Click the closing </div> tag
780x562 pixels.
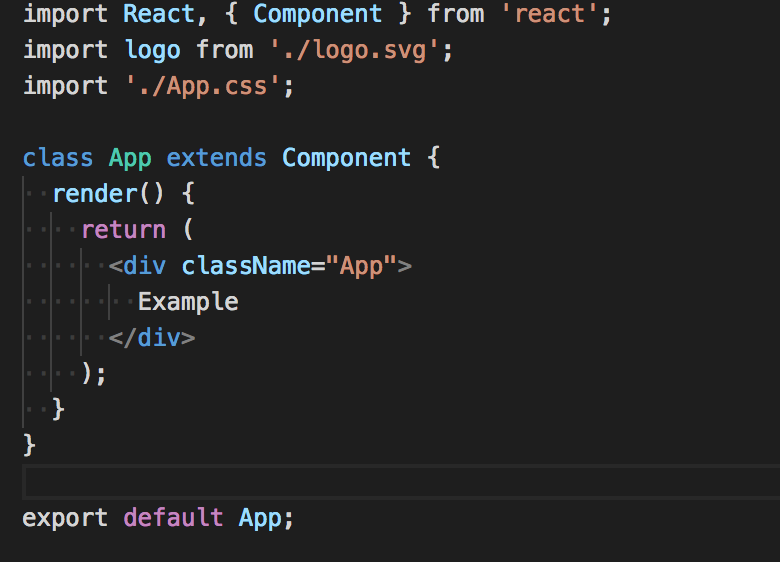point(152,338)
